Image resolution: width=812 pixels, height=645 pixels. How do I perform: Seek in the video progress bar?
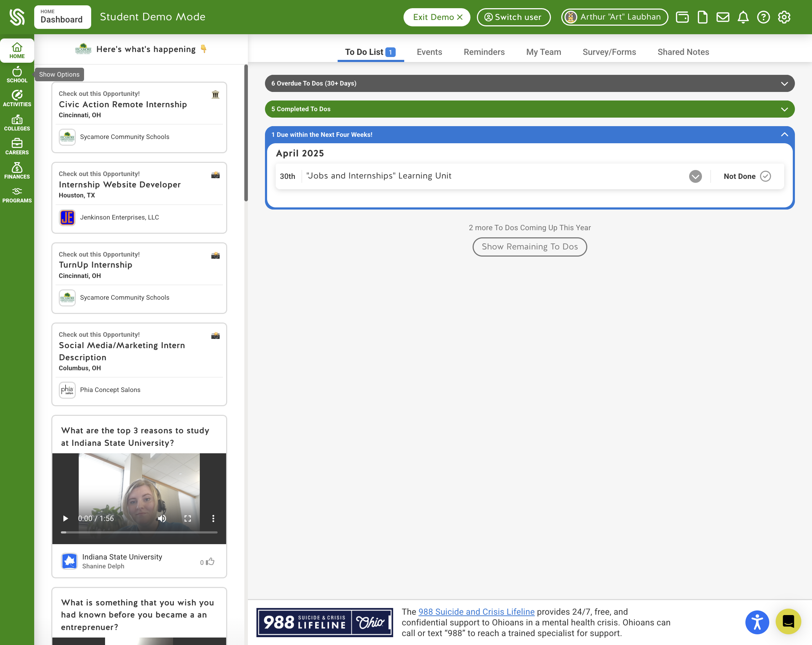[x=139, y=532]
